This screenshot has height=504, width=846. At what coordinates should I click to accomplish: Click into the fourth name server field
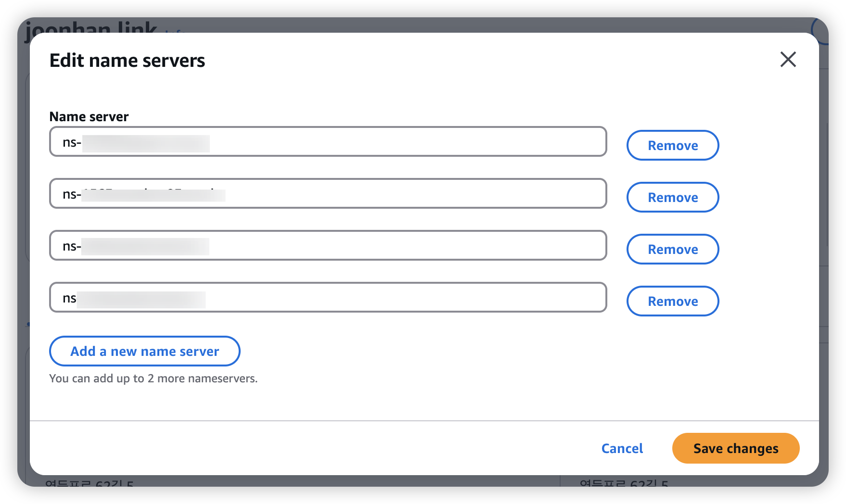[327, 298]
